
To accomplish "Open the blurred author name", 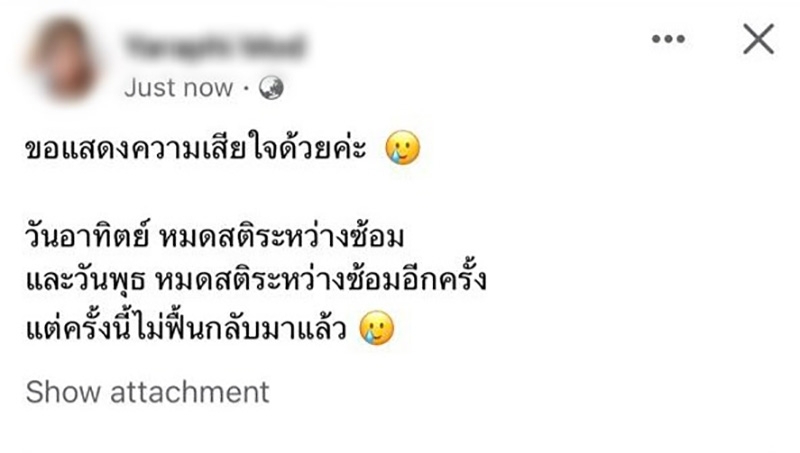I will pos(214,46).
